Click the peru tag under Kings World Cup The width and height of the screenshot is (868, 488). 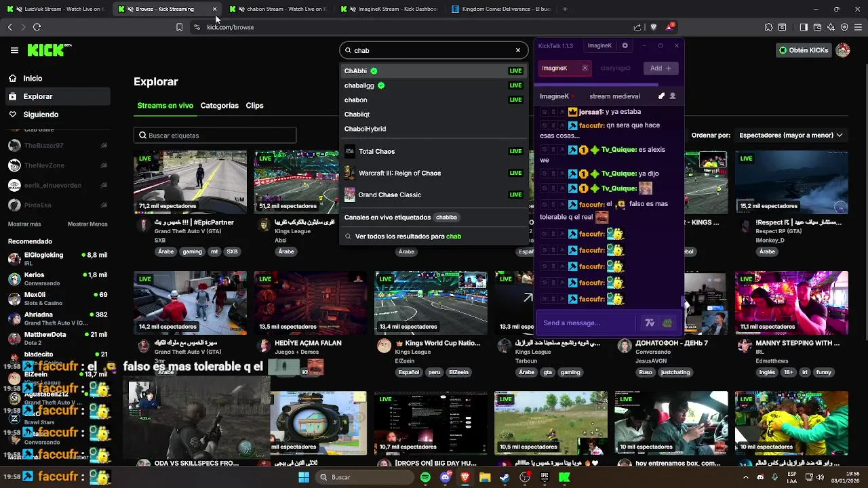(434, 372)
